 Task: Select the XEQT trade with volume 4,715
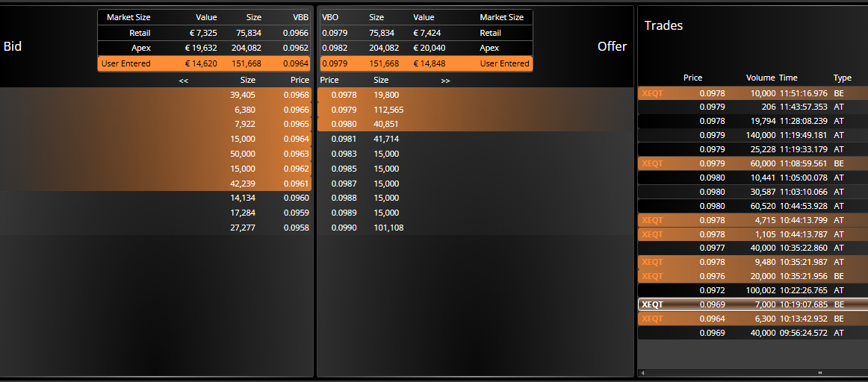pyautogui.click(x=753, y=220)
